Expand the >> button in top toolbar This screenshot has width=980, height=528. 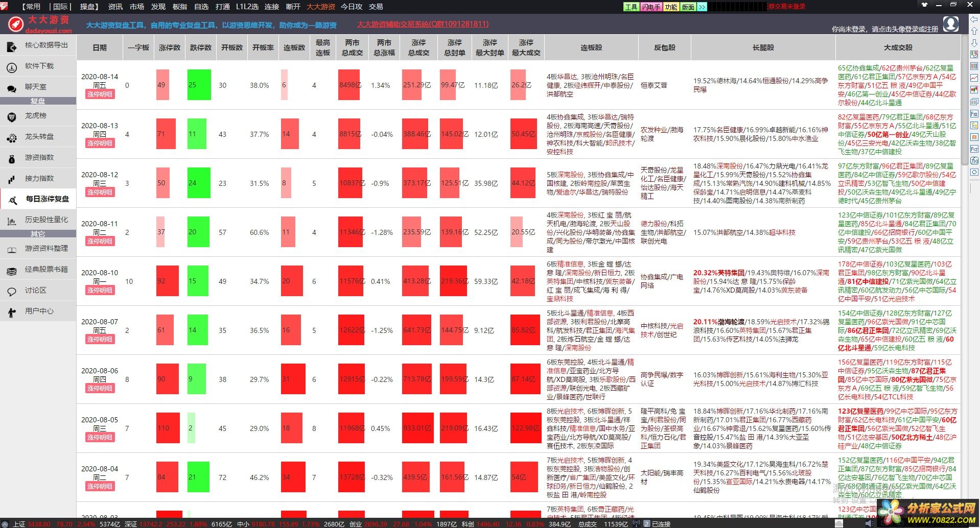702,7
